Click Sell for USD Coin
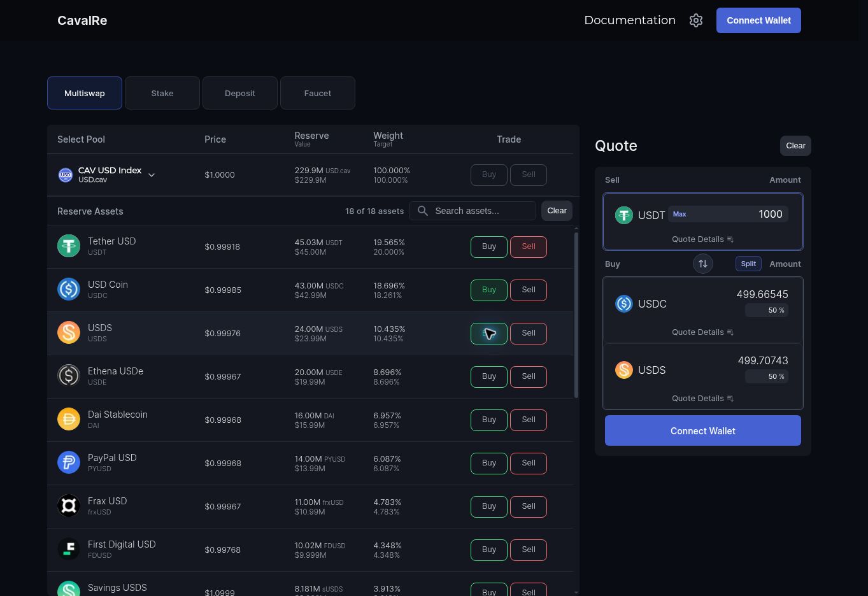 click(529, 290)
